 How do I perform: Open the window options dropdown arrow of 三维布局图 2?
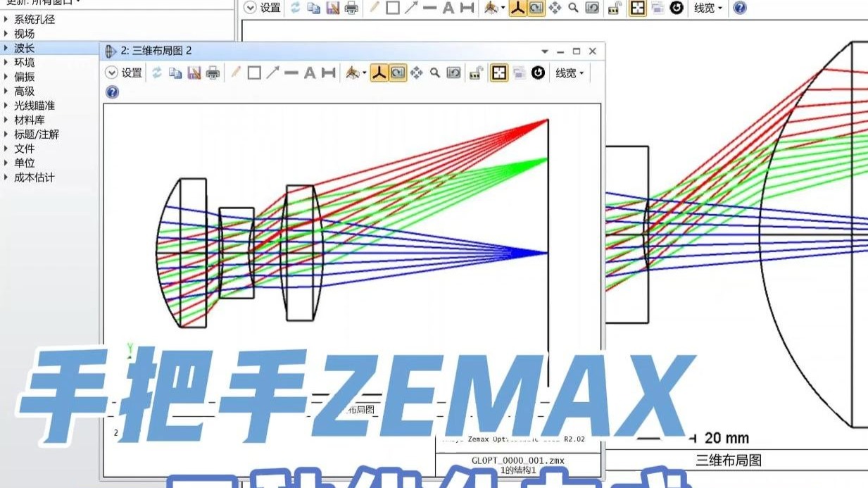pos(544,51)
